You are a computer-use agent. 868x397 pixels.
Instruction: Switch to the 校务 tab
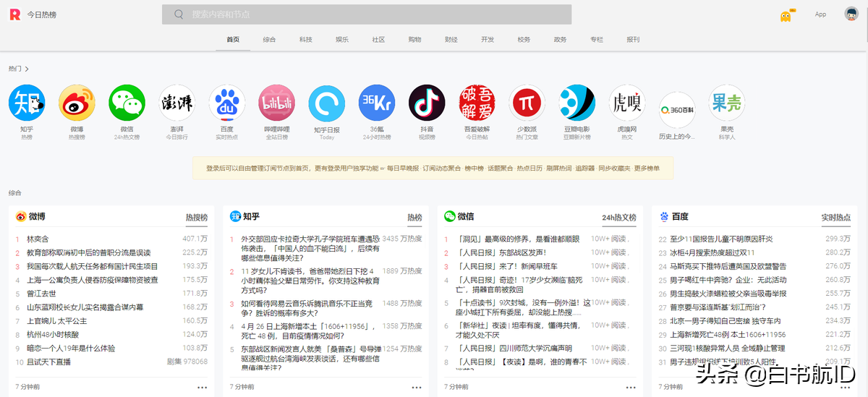click(524, 40)
